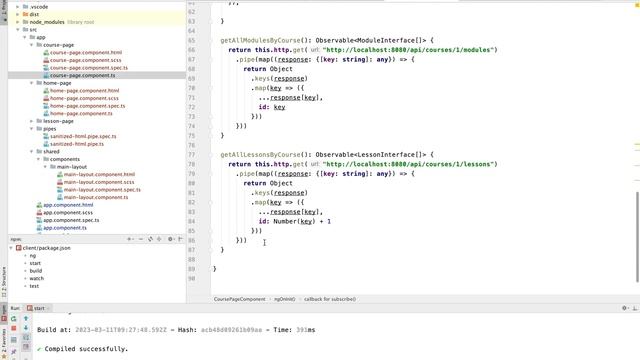Expand the lesson-page folder
Screen dimensions: 640x360
31,121
